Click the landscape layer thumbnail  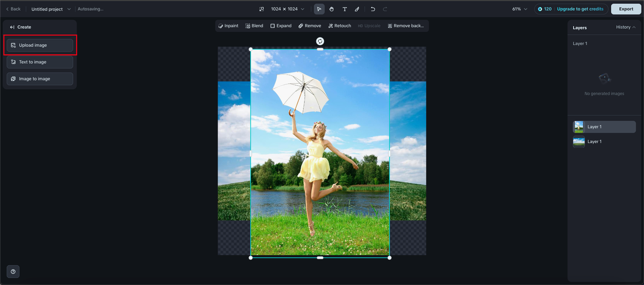tap(579, 141)
